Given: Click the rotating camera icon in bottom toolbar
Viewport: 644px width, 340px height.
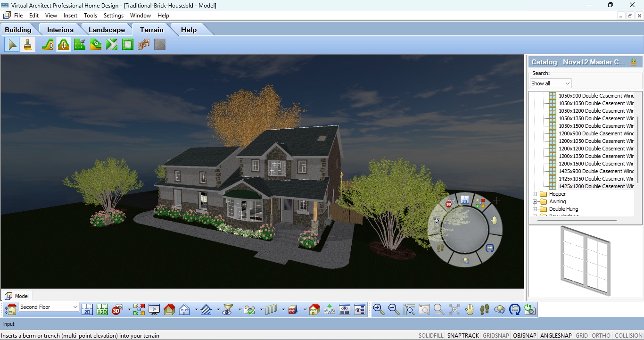Looking at the screenshot, I should tap(515, 309).
